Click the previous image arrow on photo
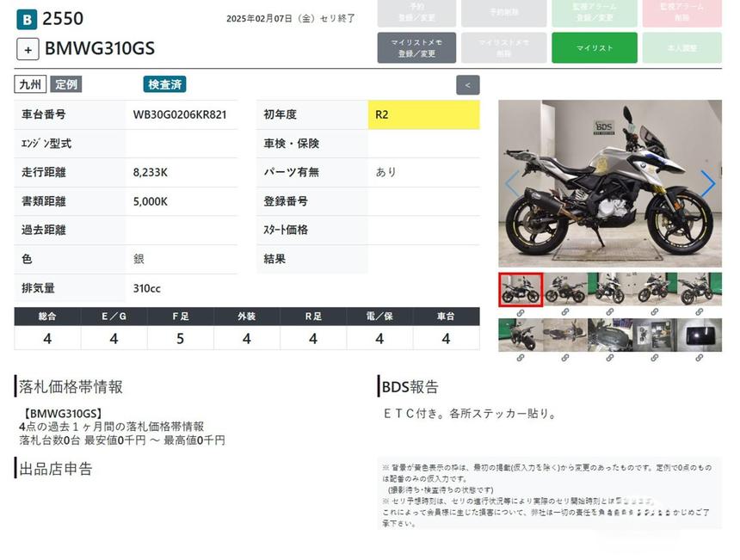740x560 pixels. point(512,183)
